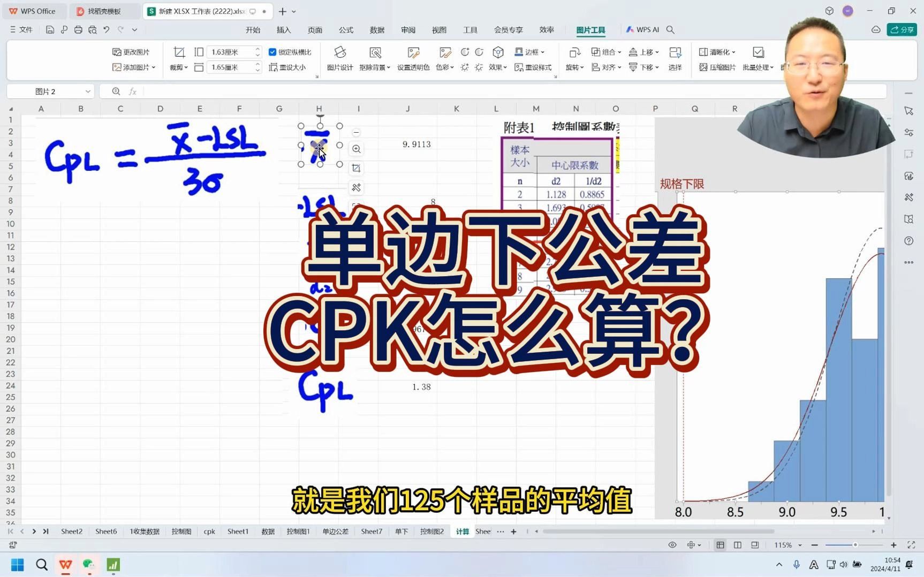Open the Effects (效果) dropdown
The image size is (924, 577).
[498, 59]
